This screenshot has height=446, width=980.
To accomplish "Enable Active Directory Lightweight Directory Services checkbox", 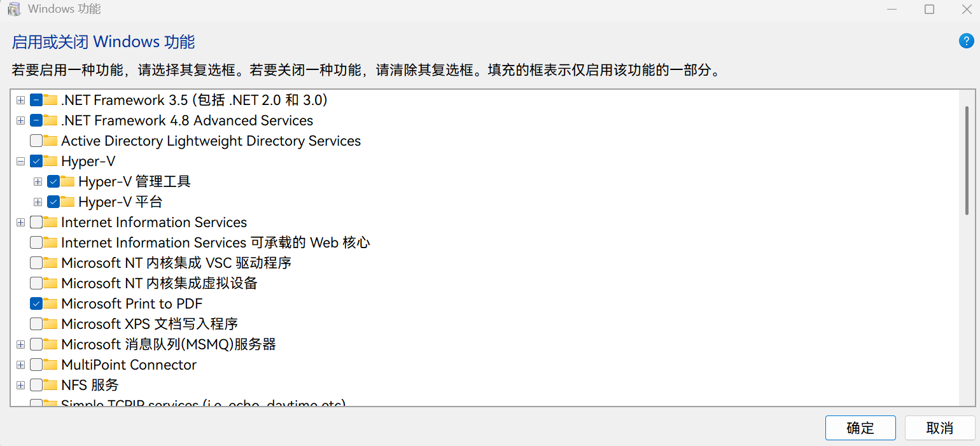I will (x=36, y=141).
